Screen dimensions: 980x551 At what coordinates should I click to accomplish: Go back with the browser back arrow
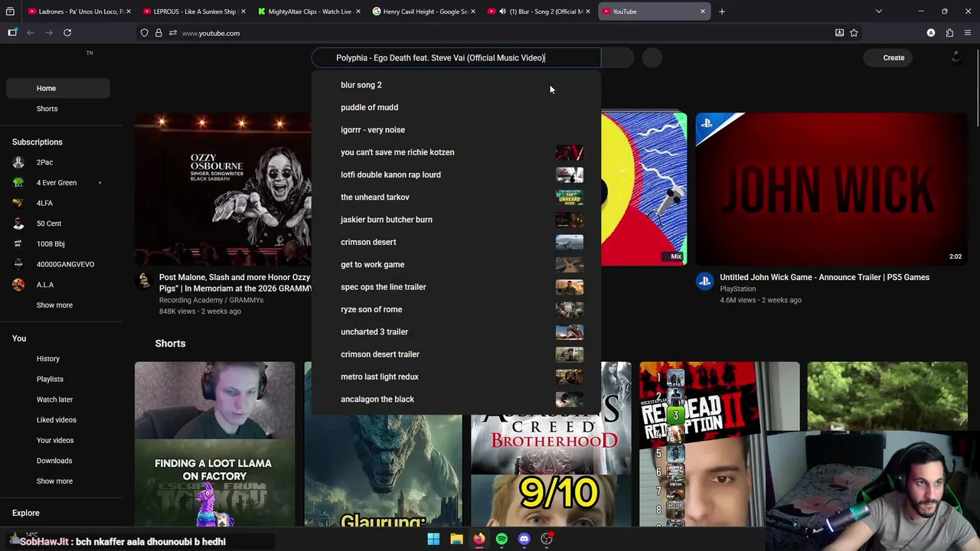point(31,33)
